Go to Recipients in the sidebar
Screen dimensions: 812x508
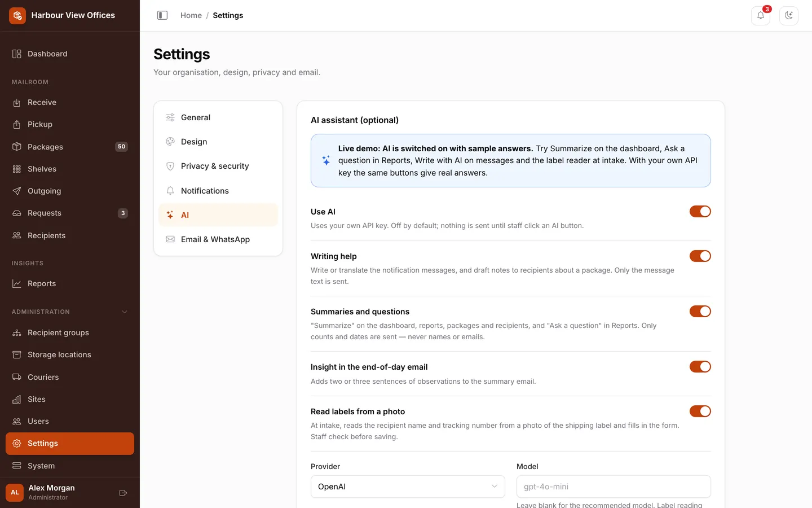click(x=70, y=235)
